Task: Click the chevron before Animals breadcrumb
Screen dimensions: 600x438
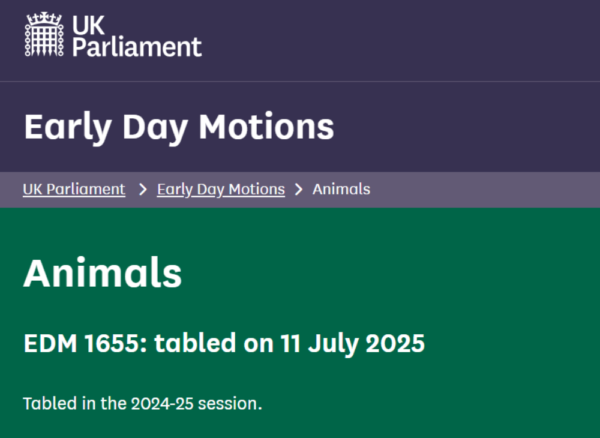Action: (x=299, y=189)
